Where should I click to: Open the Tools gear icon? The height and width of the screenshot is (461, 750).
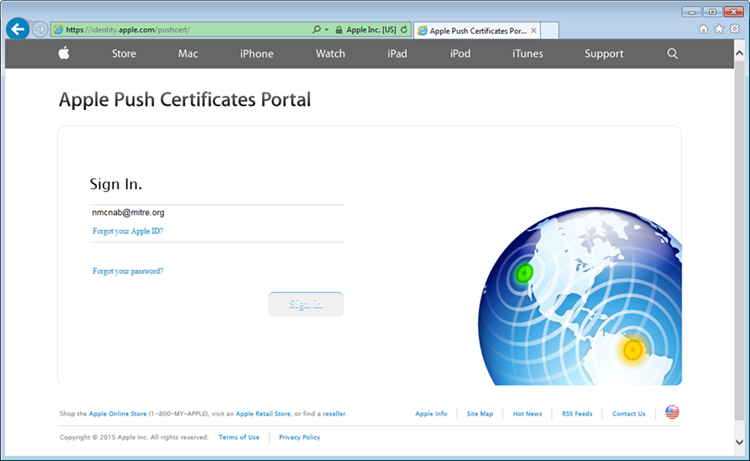pyautogui.click(x=735, y=29)
